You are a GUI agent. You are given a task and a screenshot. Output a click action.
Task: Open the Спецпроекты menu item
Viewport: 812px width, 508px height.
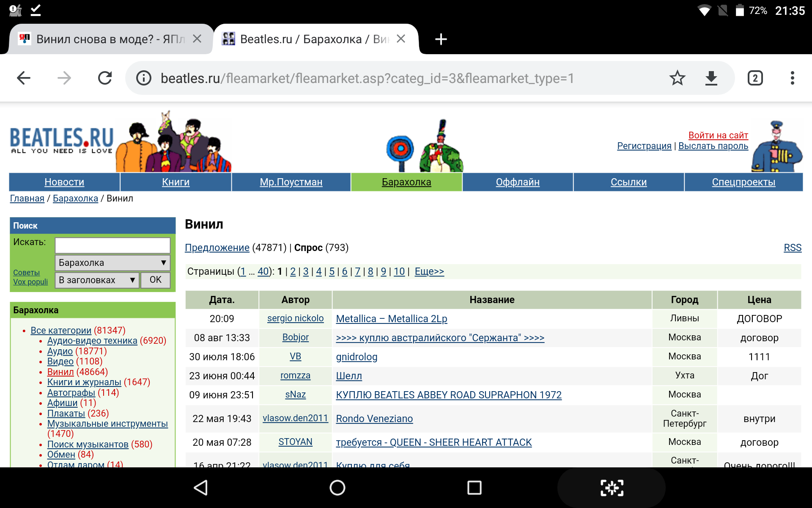tap(743, 182)
